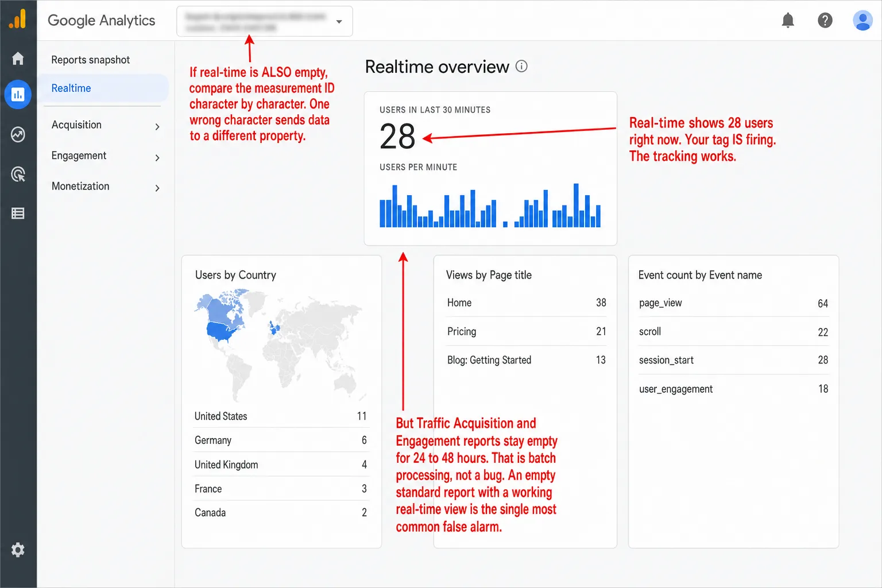Screen dimensions: 882x588
Task: Expand the Engagement section chevron
Action: (x=157, y=157)
